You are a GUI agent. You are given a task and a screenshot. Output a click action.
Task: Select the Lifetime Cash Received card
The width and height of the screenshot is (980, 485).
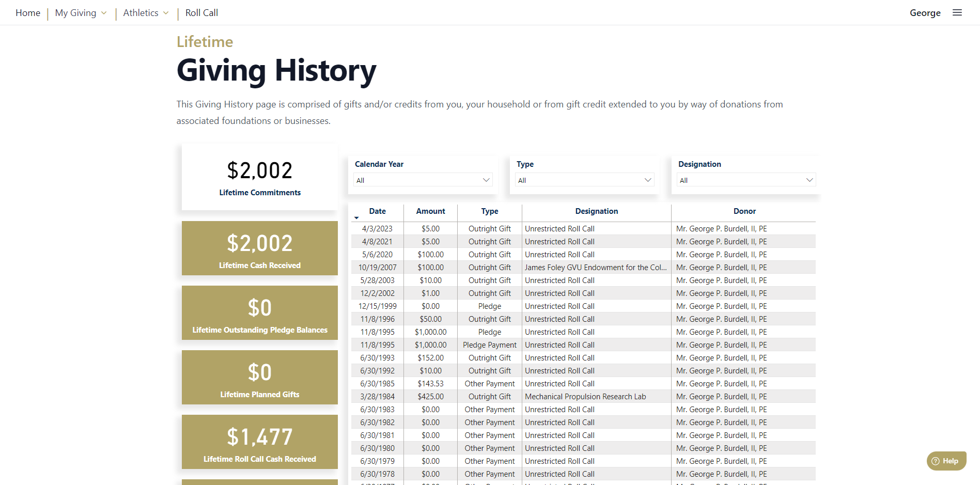click(260, 248)
